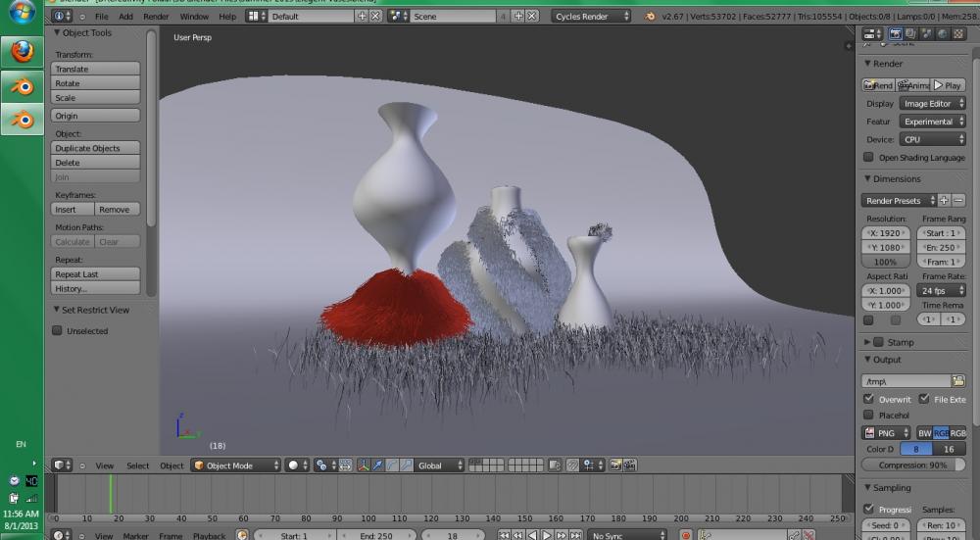
Task: Click the Compression 90% slider
Action: click(913, 465)
